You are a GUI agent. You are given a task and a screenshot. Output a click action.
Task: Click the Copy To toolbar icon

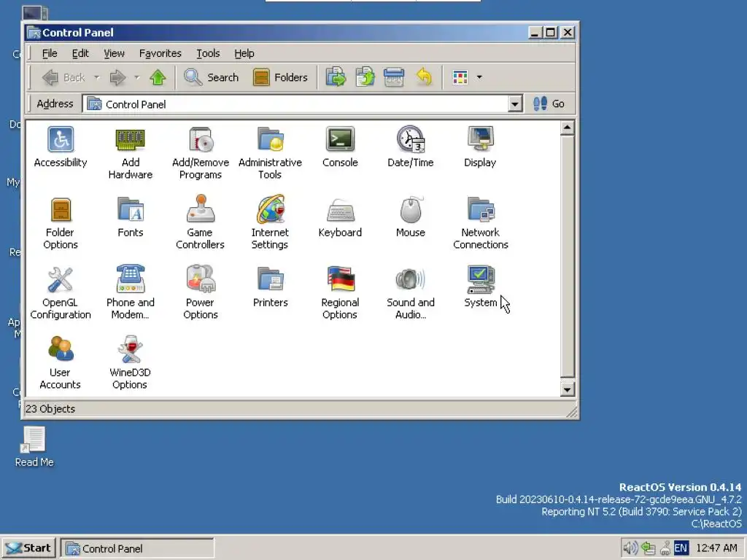pyautogui.click(x=365, y=77)
